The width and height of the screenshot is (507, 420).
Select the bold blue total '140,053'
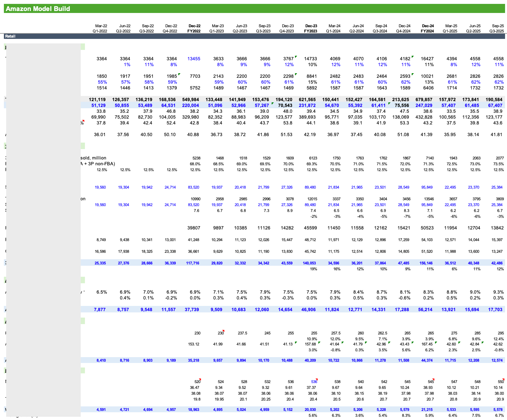pos(309,263)
